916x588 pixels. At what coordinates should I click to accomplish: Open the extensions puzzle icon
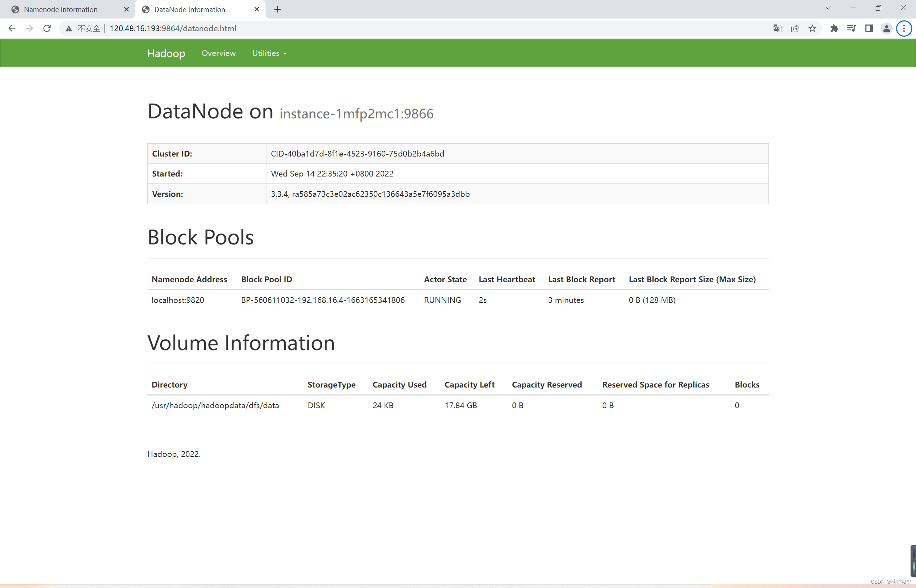tap(834, 28)
